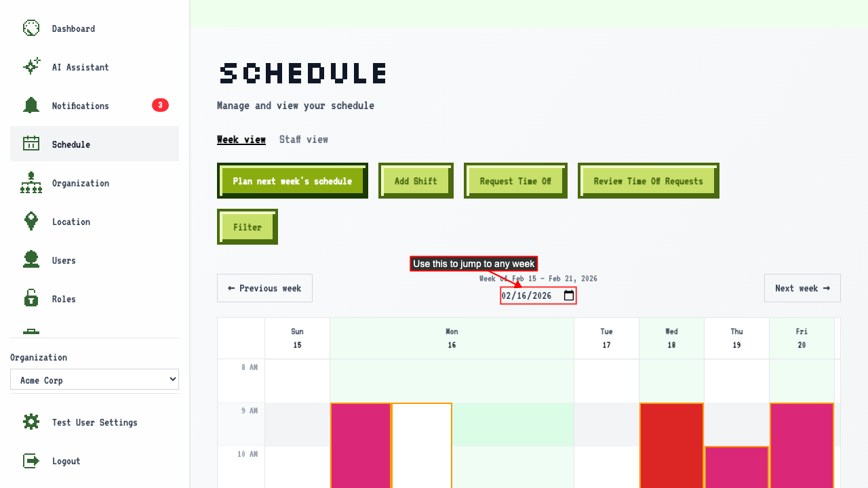Click the Location pin icon

click(31, 222)
